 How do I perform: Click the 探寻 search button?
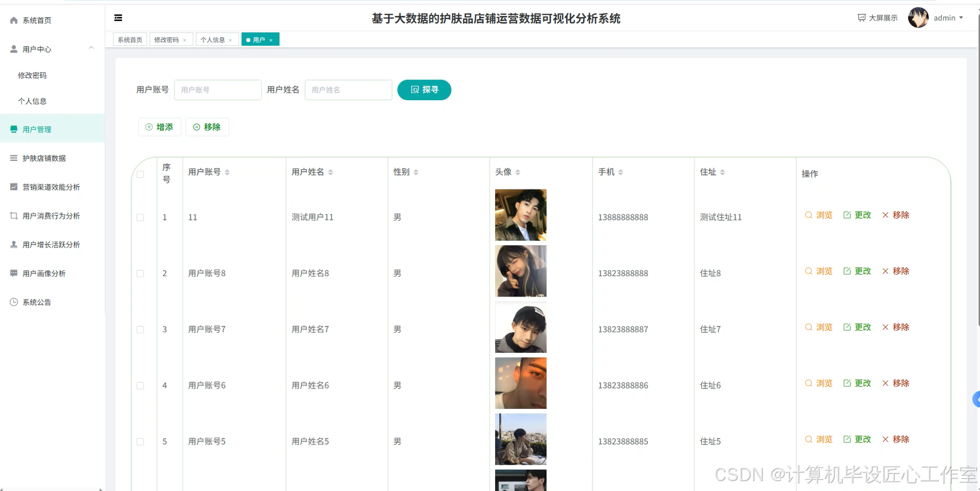424,90
